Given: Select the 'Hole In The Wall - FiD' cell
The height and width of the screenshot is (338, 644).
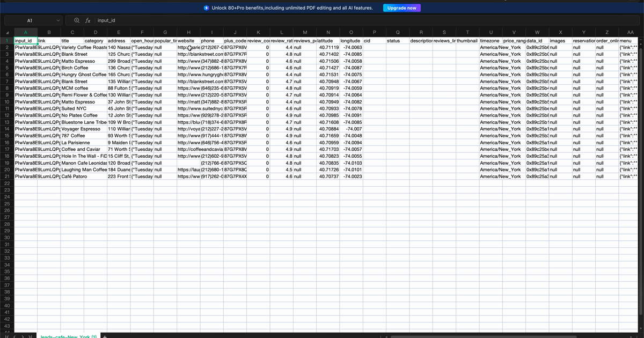Looking at the screenshot, I should click(x=84, y=156).
